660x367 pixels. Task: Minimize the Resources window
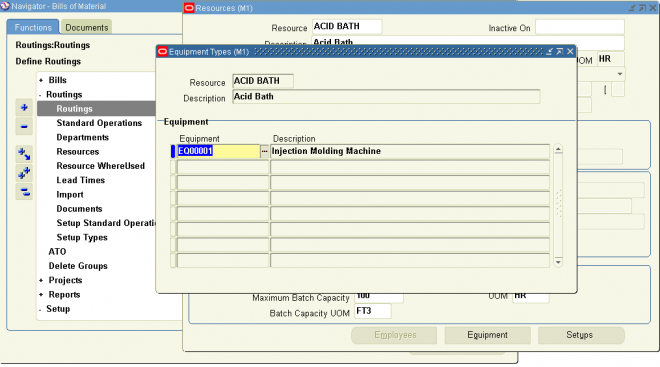tap(632, 8)
